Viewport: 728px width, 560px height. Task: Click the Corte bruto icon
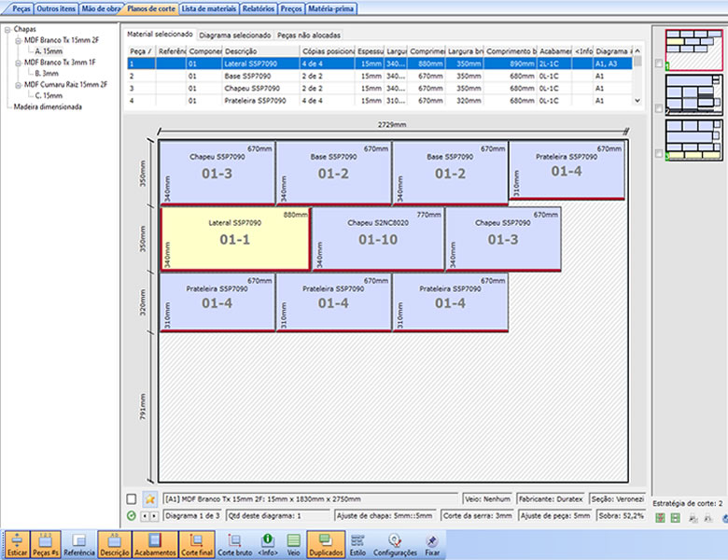(x=234, y=544)
